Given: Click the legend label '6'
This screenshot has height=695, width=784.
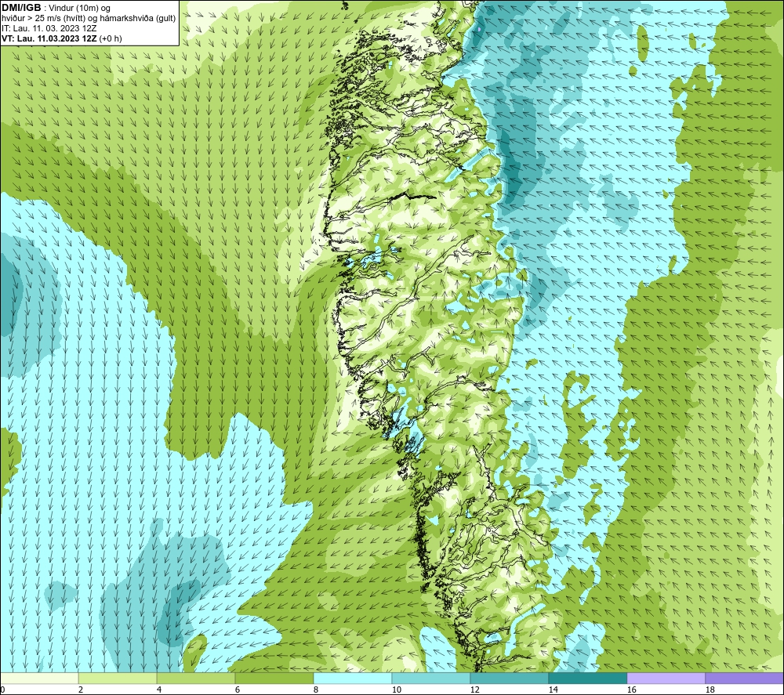Looking at the screenshot, I should (237, 690).
